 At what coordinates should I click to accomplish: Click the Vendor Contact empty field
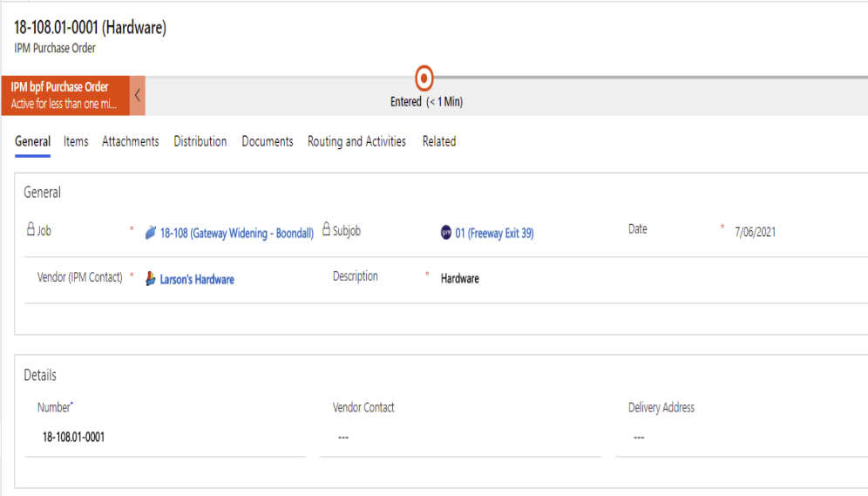[460, 438]
